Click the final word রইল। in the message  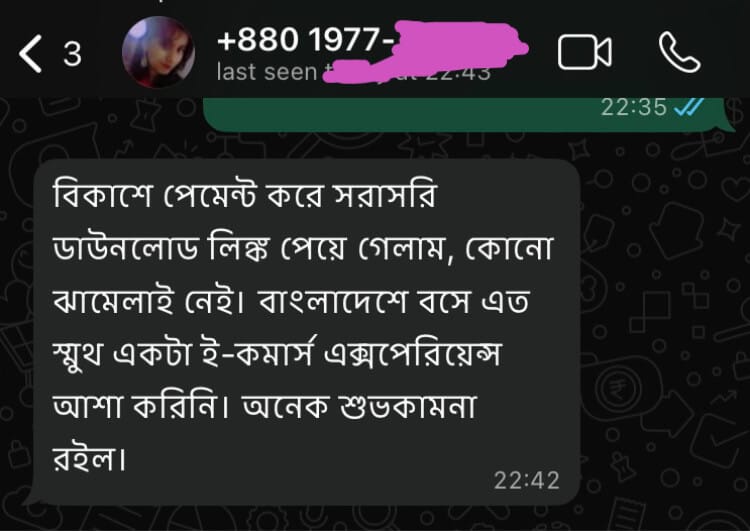tap(89, 459)
